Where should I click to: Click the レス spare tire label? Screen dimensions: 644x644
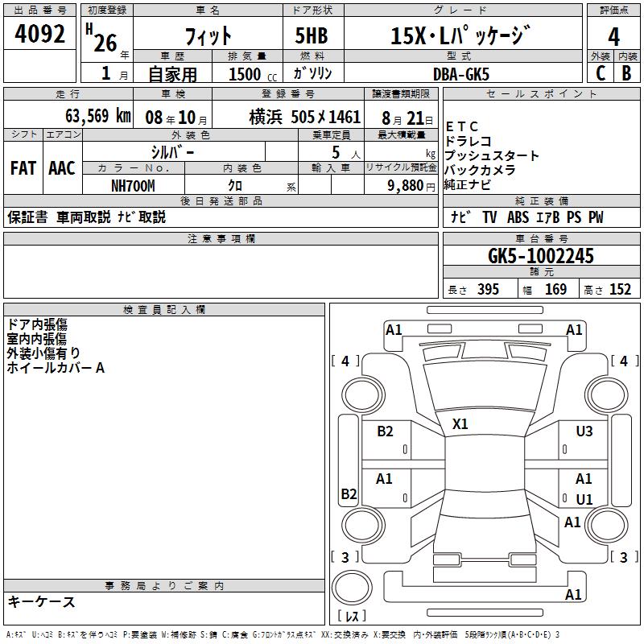tap(352, 616)
